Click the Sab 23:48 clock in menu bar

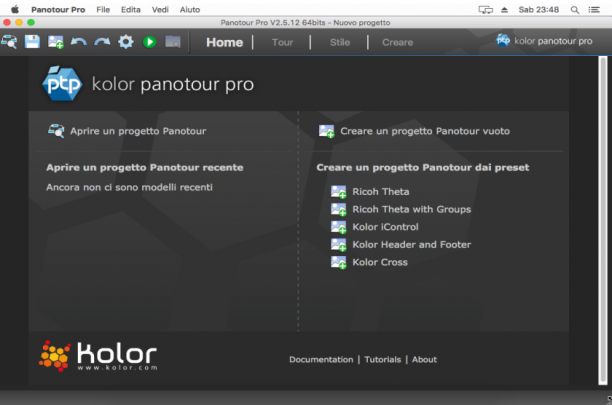tap(539, 10)
